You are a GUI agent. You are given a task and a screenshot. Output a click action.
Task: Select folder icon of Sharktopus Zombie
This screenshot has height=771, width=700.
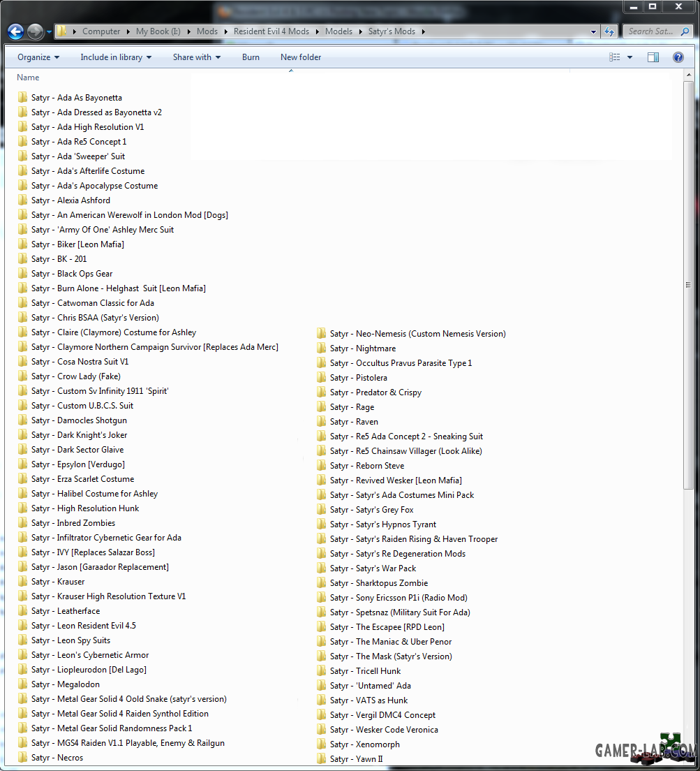click(321, 582)
